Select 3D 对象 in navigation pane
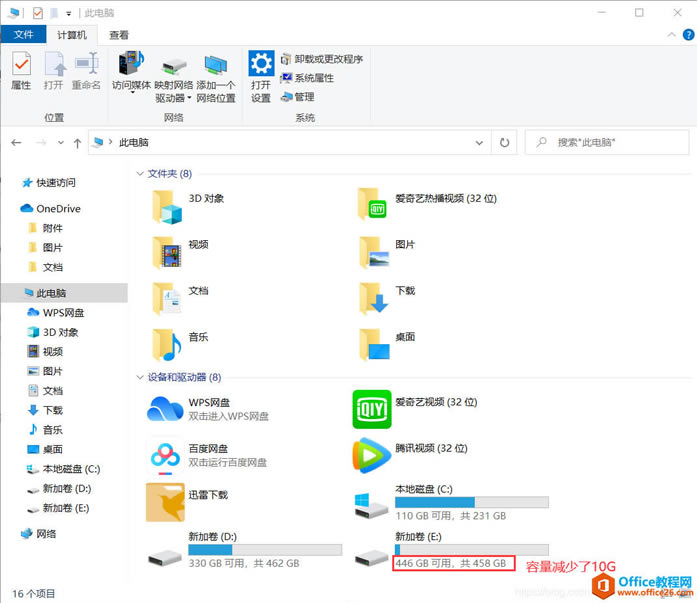 pyautogui.click(x=53, y=332)
